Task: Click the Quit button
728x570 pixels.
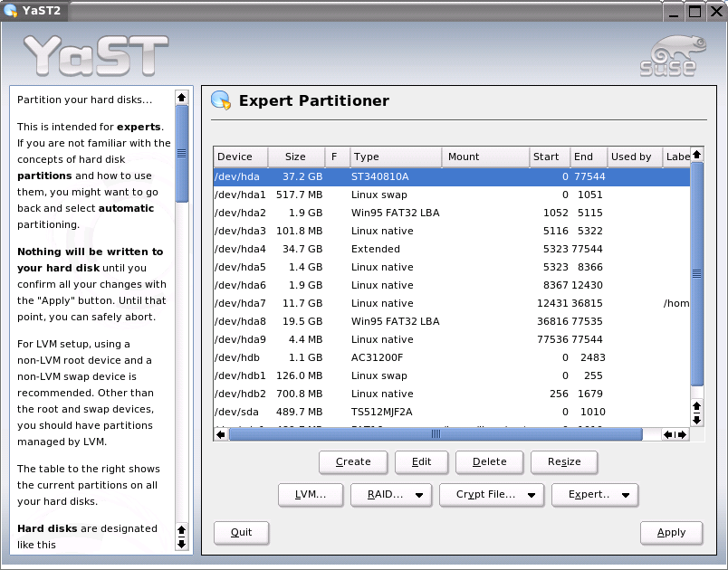Action: tap(241, 532)
